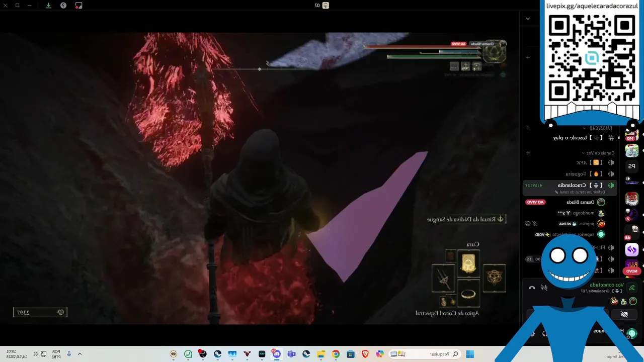Toggle camera in voice panel

tap(624, 315)
